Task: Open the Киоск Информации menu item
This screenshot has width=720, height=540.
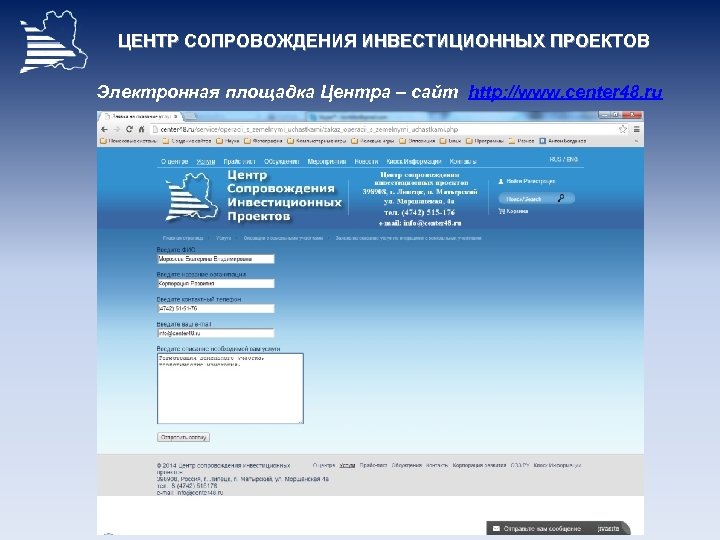Action: (414, 162)
